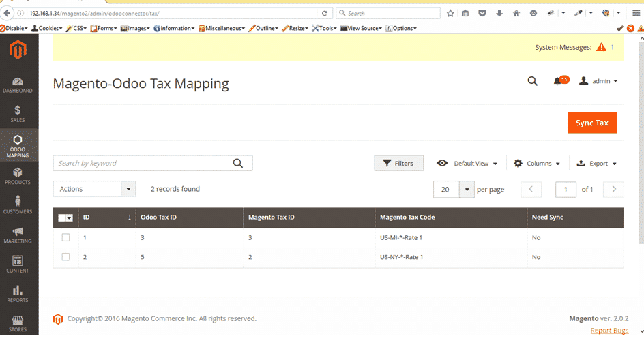Open the bookmarks list icon
This screenshot has width=644, height=345.
tap(465, 13)
